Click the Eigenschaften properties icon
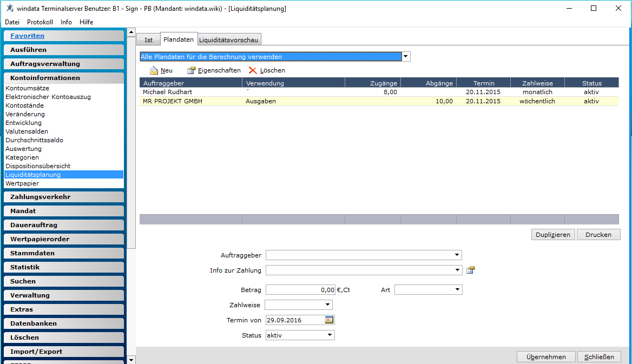 [191, 70]
